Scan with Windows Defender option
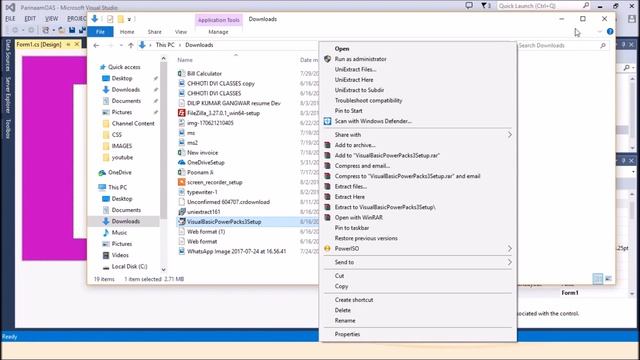640x360 pixels. click(373, 121)
